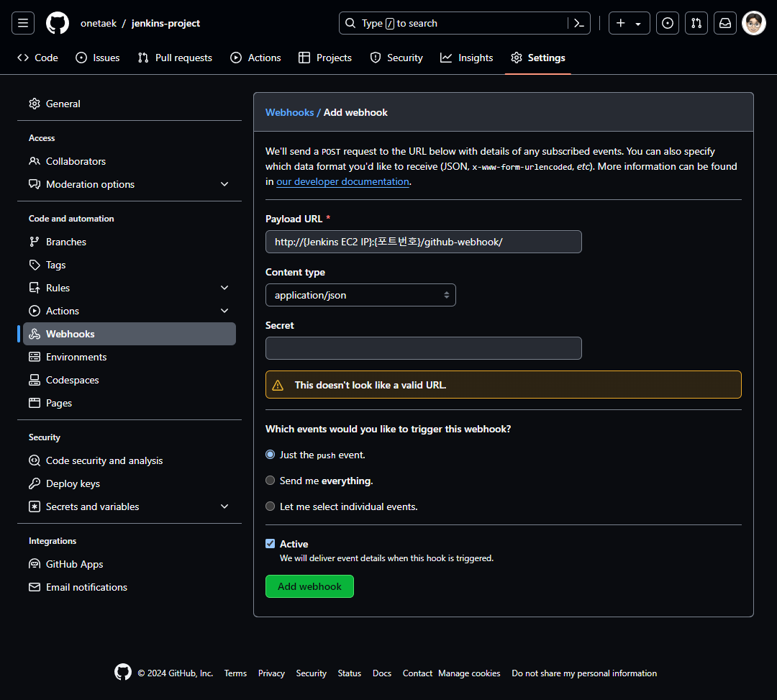Screen dimensions: 777x700
Task: Click the search bar in header
Action: tap(464, 23)
